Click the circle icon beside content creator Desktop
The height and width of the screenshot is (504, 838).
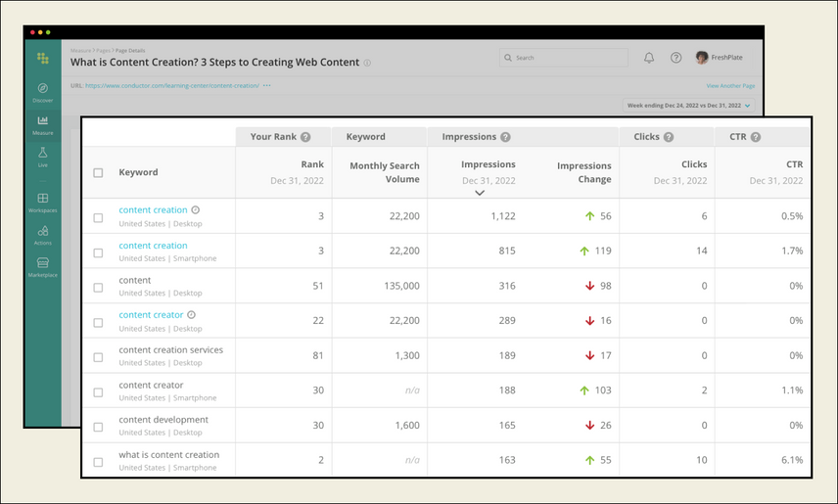coord(191,315)
